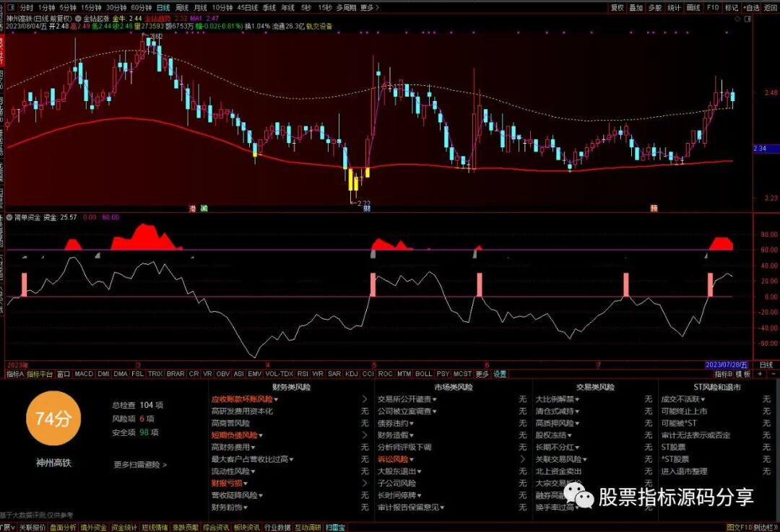Open arrow next to 财报亏损
This screenshot has width=780, height=532.
(x=364, y=483)
